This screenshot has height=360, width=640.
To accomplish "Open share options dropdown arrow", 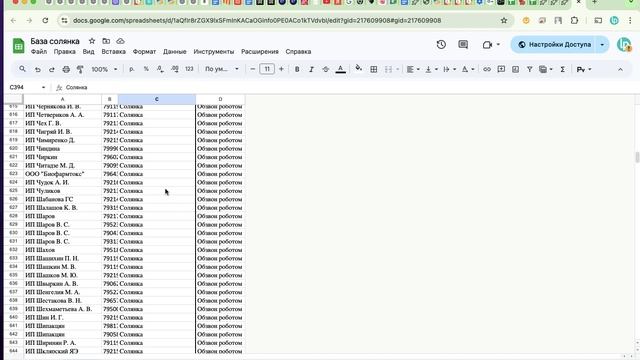I will click(x=602, y=44).
